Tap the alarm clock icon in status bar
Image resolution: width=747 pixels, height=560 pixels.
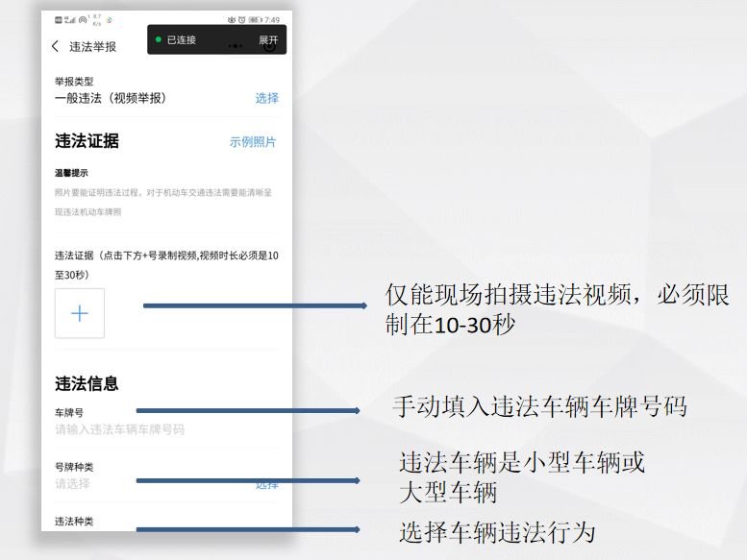pyautogui.click(x=241, y=20)
